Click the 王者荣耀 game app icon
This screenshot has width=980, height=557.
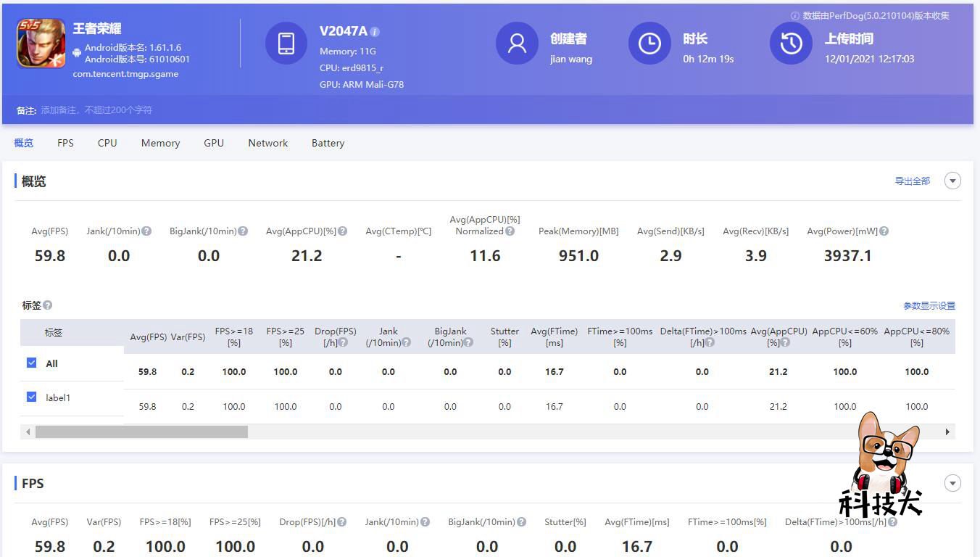coord(41,44)
